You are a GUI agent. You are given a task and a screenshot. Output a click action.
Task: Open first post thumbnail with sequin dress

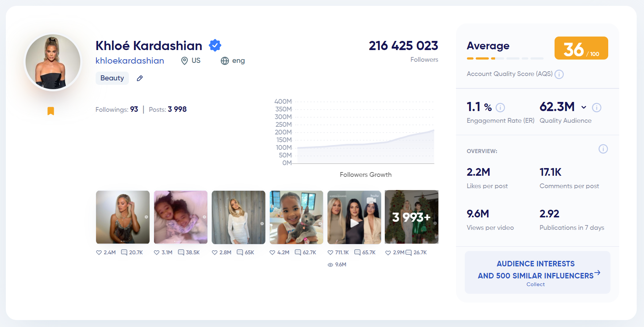[123, 217]
